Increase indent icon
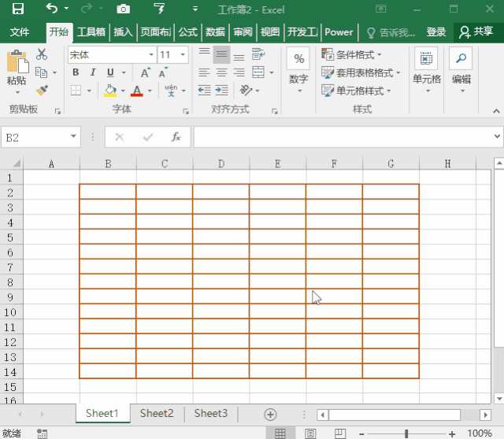Screen dimensions: 504x439 (222, 91)
